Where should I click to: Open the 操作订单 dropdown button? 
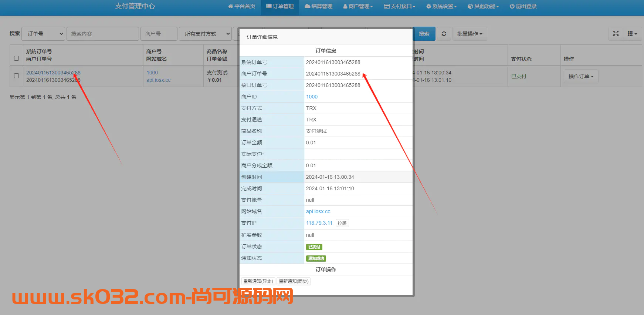pos(581,76)
